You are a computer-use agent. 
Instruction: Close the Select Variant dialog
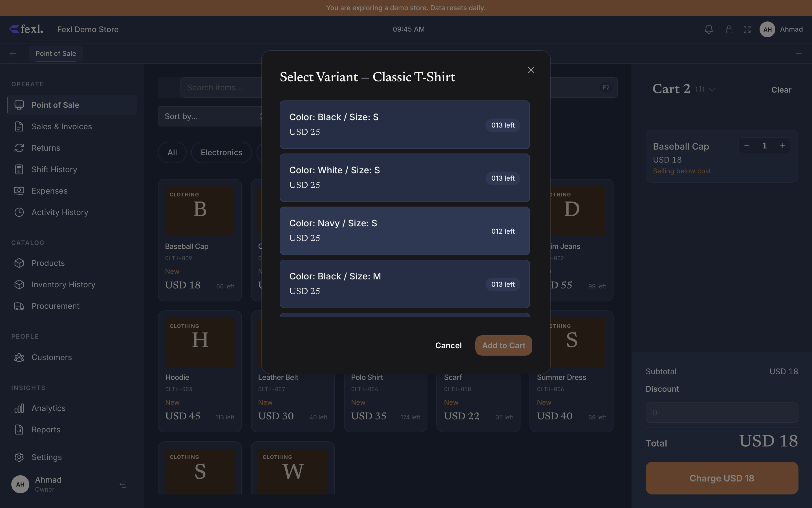pyautogui.click(x=531, y=70)
